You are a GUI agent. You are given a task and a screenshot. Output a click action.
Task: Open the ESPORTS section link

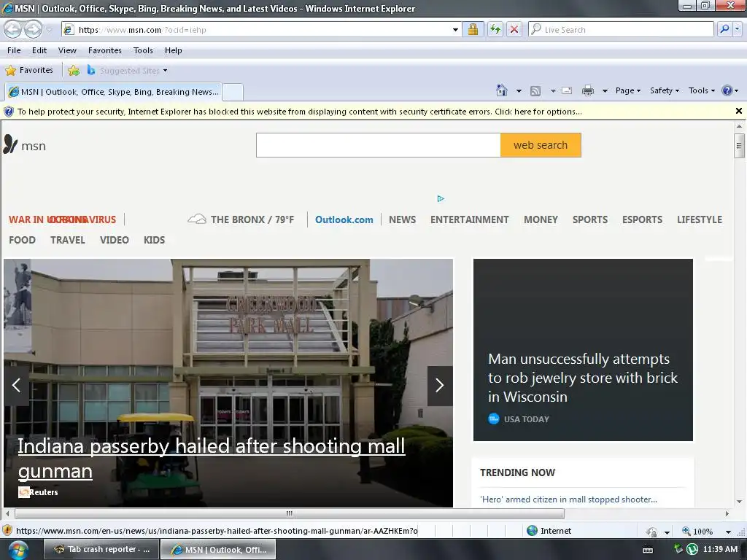[642, 219]
